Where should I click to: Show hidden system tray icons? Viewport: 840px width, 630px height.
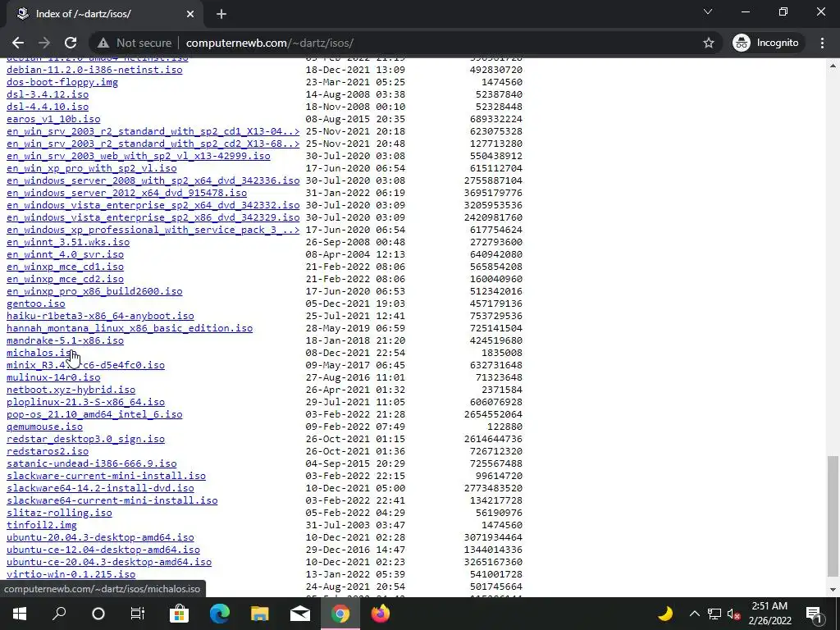click(x=694, y=614)
